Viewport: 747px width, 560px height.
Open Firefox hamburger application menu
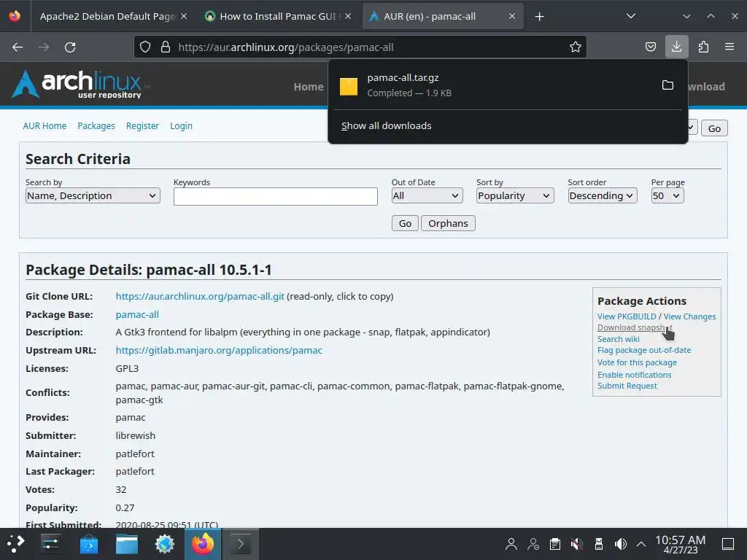pos(729,47)
